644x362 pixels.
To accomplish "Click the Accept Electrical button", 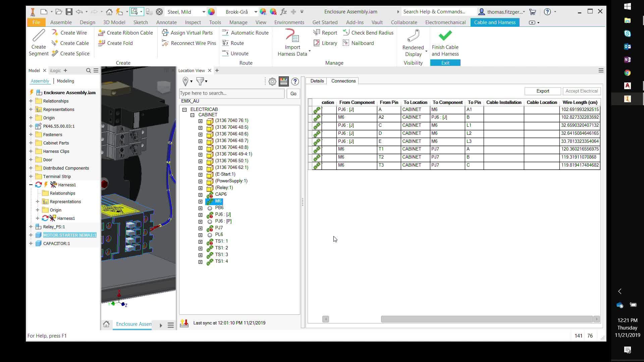I will [x=582, y=91].
